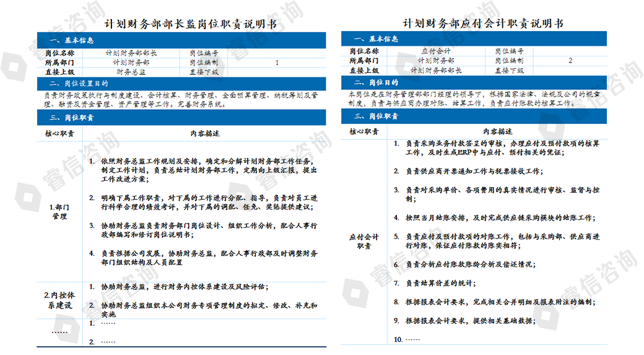Click the 岗位编制 value "2"
644x355 pixels.
pos(570,60)
